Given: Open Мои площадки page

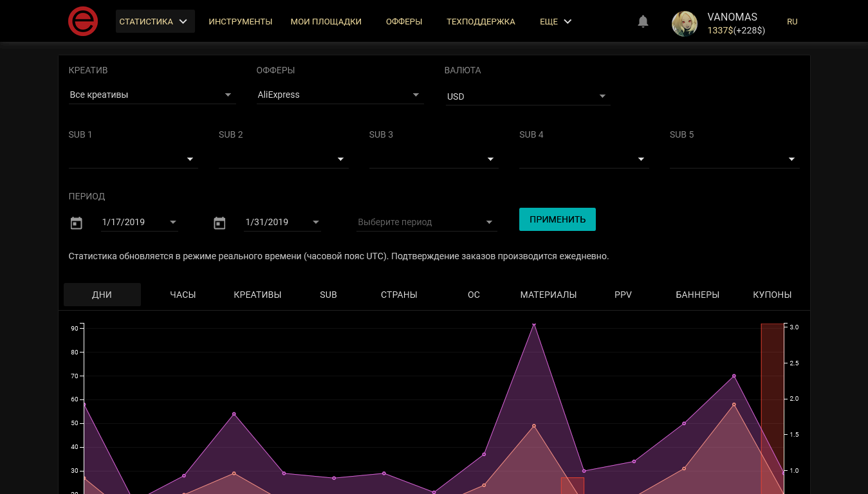Looking at the screenshot, I should click(326, 21).
